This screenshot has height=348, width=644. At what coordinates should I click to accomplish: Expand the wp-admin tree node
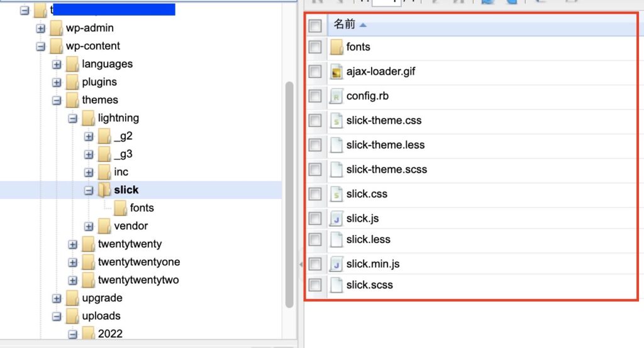click(41, 28)
